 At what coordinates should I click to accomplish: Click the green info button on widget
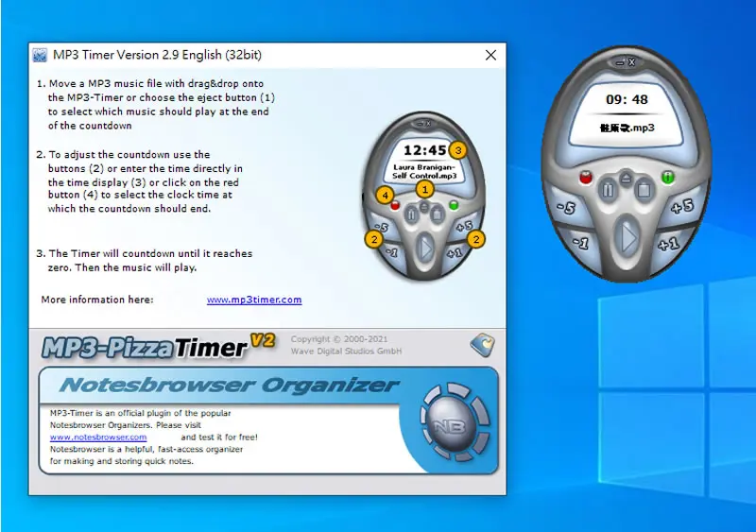coord(668,177)
